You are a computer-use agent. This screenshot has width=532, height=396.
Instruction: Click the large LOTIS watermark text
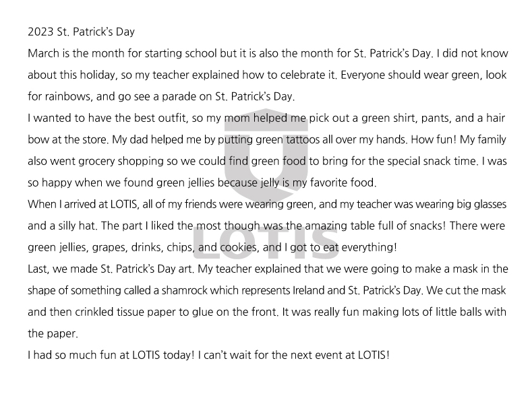[x=266, y=242]
